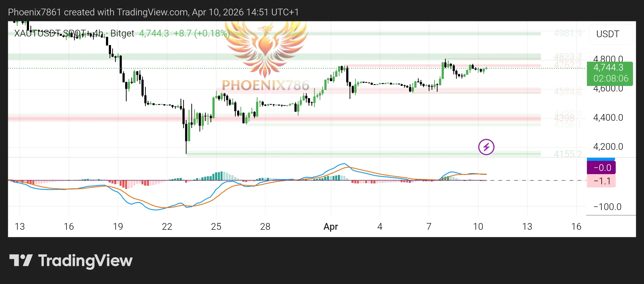Click the +8.7 (+0.18%) change value

pyautogui.click(x=201, y=33)
